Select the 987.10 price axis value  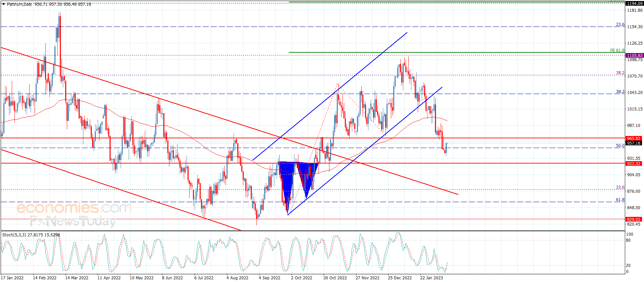[x=634, y=126]
